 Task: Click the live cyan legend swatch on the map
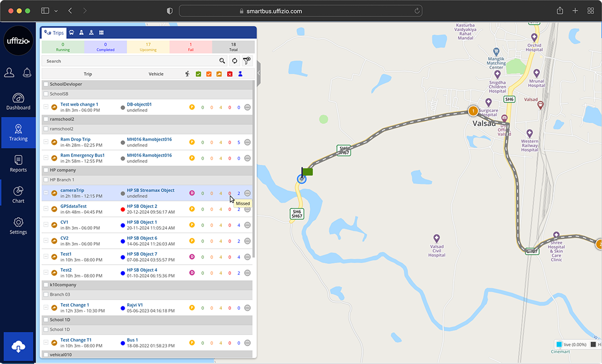pos(559,344)
